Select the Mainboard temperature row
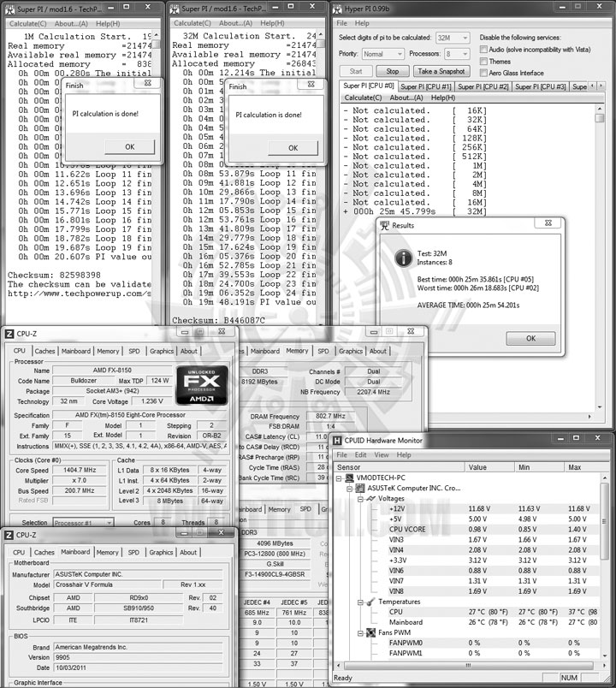 coord(467,622)
